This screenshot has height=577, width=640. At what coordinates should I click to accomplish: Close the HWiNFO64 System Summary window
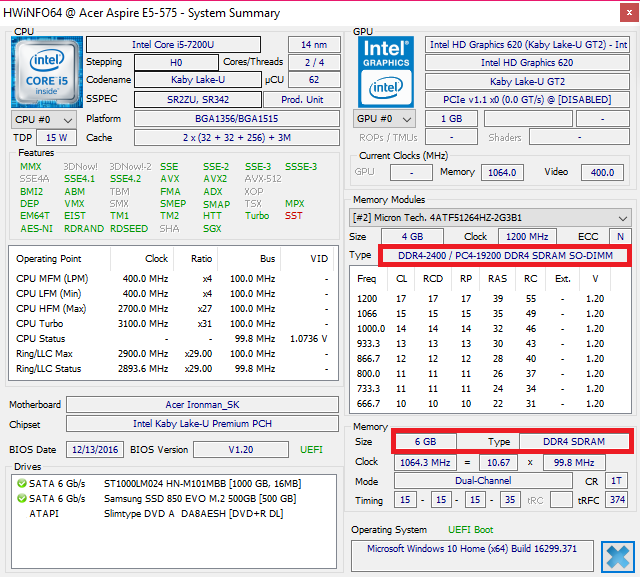coord(629,13)
